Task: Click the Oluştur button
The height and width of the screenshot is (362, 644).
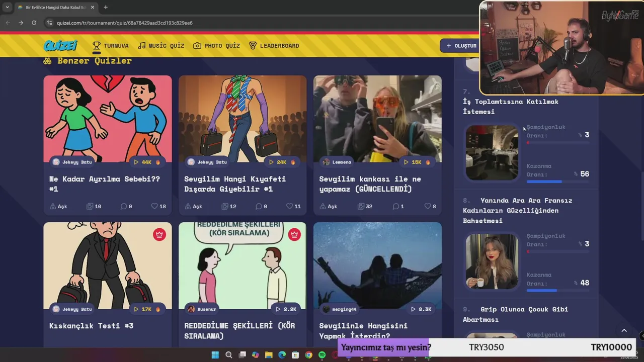Action: coord(461,46)
